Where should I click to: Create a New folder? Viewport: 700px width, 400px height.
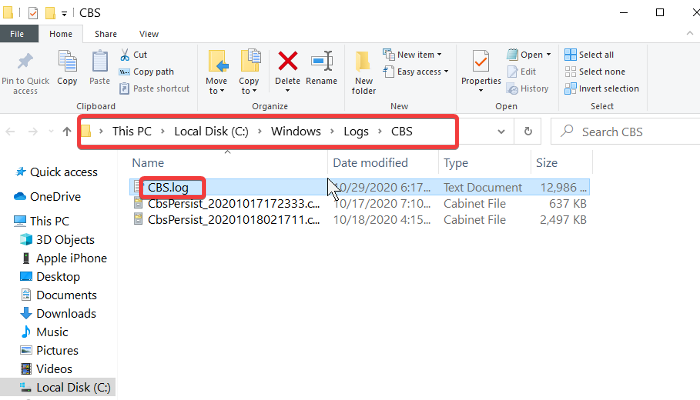tap(363, 72)
